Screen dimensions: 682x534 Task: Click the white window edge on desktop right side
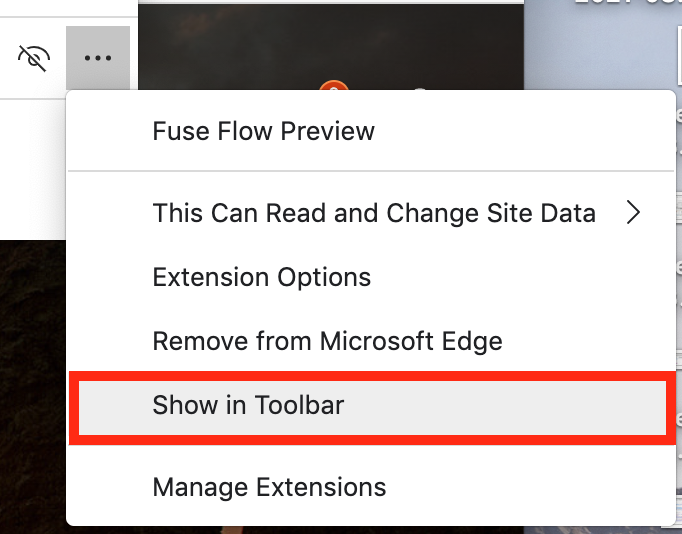coord(679,54)
